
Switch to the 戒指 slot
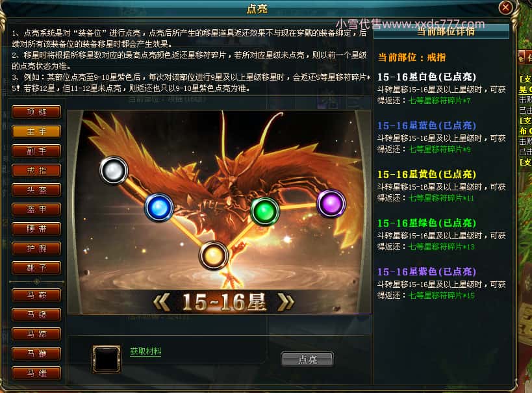point(36,171)
